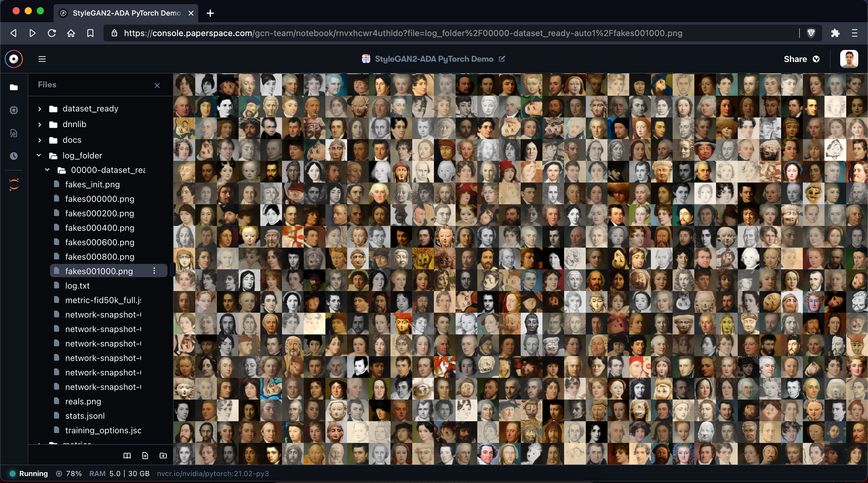Open the history clock icon in sidebar
The height and width of the screenshot is (483, 868).
point(14,156)
